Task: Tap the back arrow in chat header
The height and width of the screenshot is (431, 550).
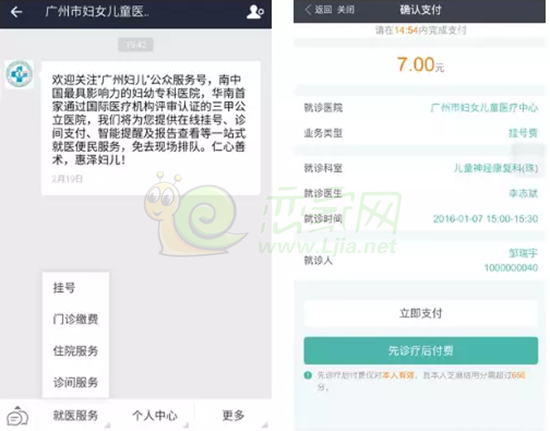Action: pos(16,12)
